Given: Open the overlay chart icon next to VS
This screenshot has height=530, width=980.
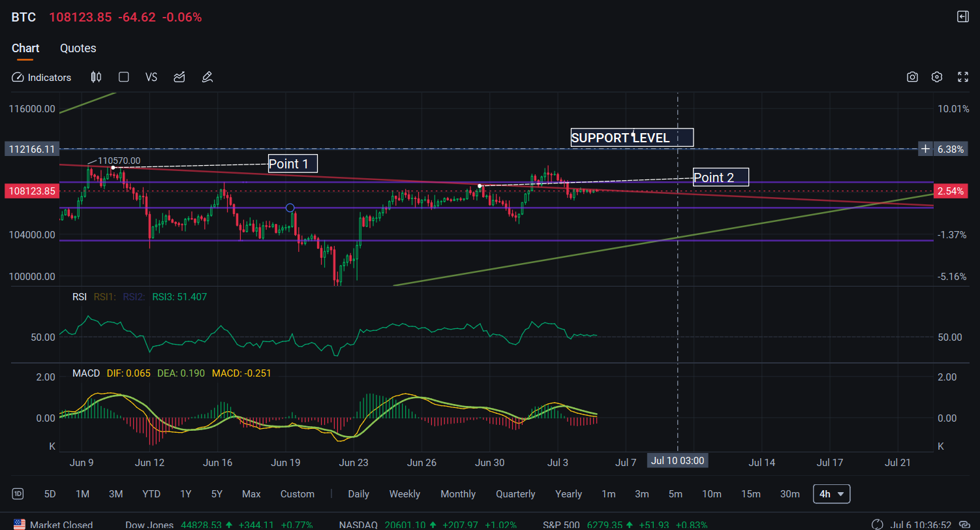Looking at the screenshot, I should click(179, 77).
